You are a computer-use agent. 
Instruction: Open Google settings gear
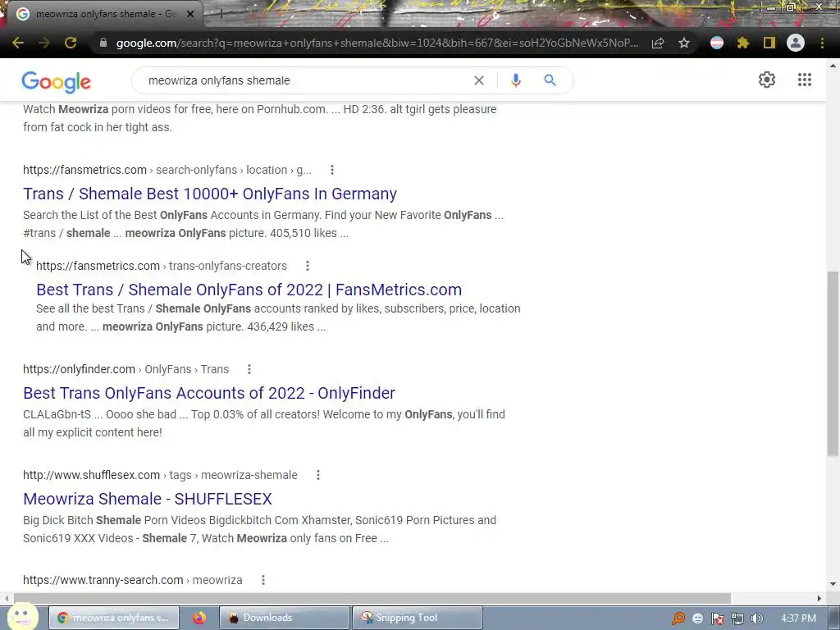[767, 80]
